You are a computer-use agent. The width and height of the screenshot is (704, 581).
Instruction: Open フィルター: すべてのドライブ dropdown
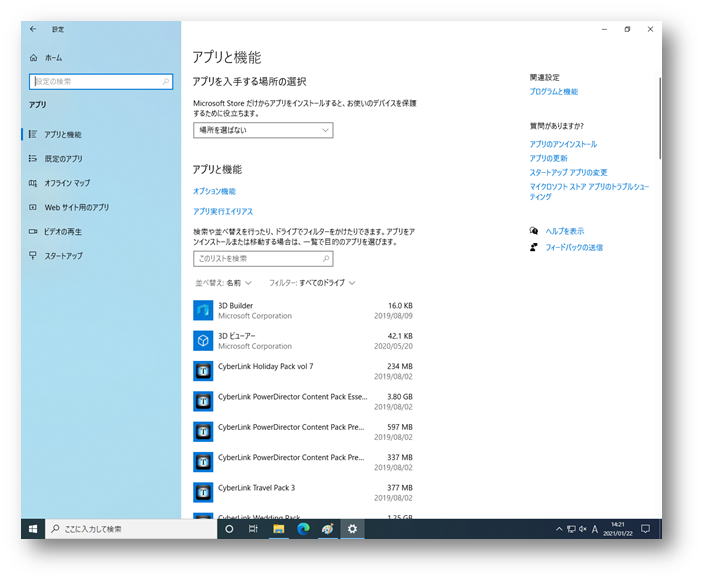point(312,283)
